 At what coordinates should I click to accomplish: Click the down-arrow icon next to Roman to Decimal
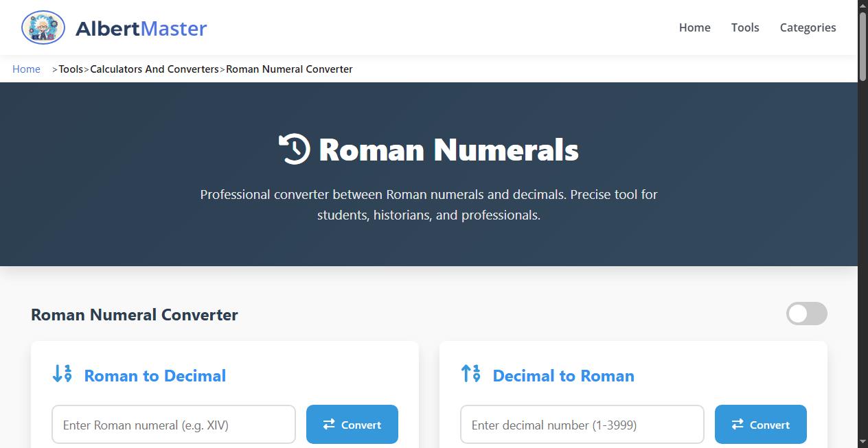pos(61,374)
